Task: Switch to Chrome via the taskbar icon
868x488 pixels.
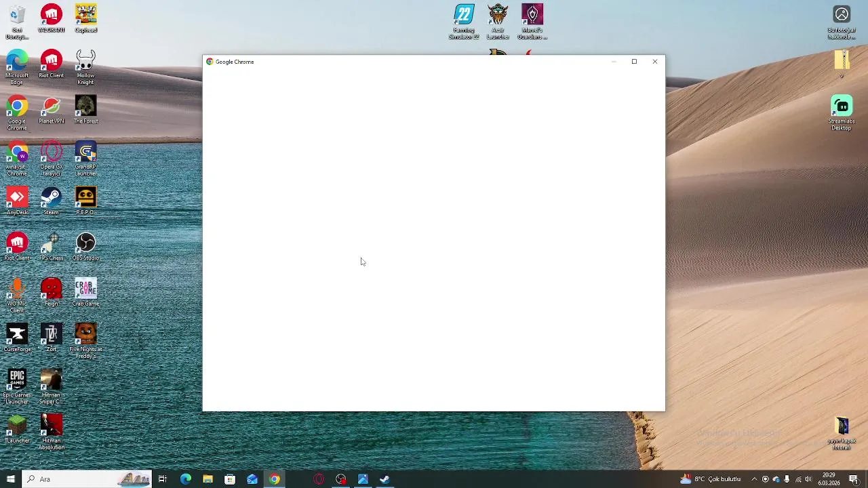Action: 274,479
